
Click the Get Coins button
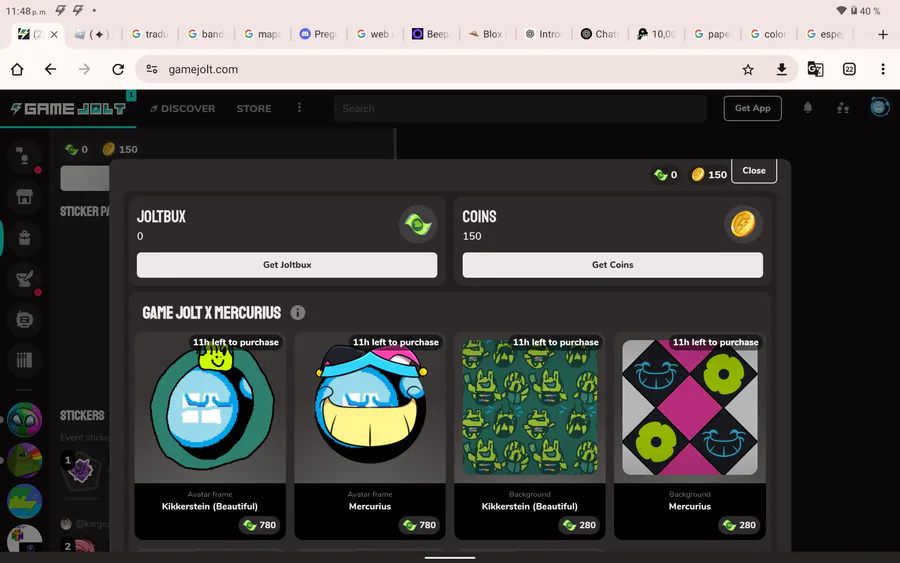pyautogui.click(x=612, y=265)
